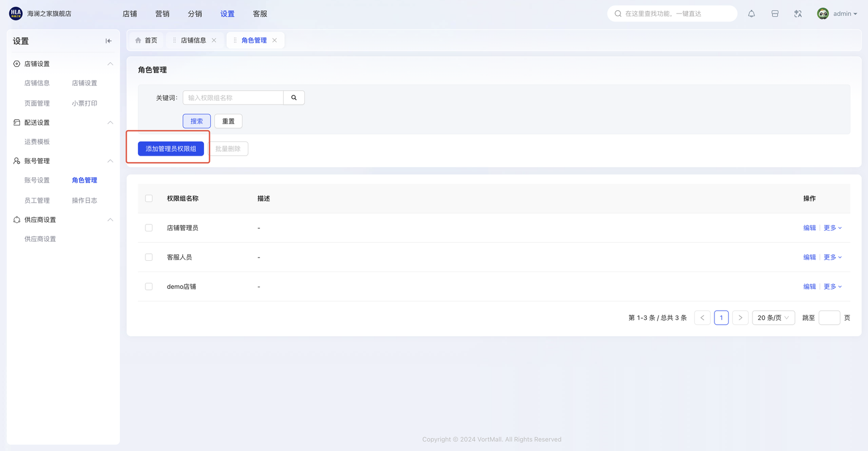Collapse the 店铺设置 sidebar section
Screen dimensions: 868x451
[110, 63]
